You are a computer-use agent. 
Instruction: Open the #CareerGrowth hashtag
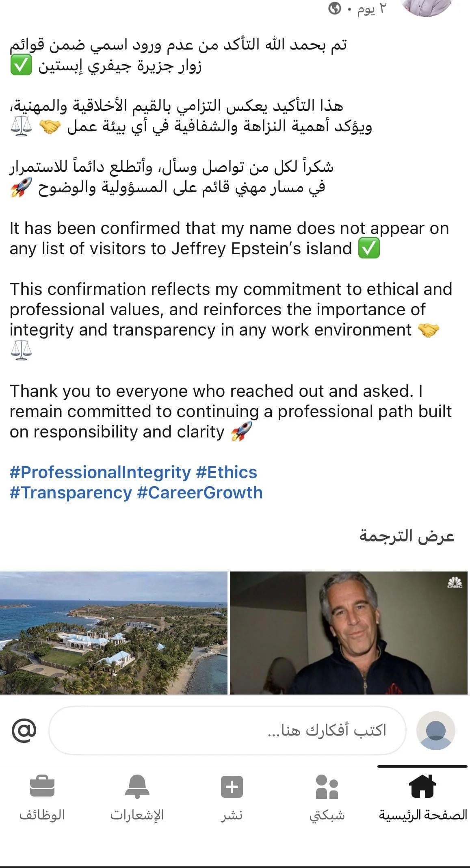(x=200, y=493)
